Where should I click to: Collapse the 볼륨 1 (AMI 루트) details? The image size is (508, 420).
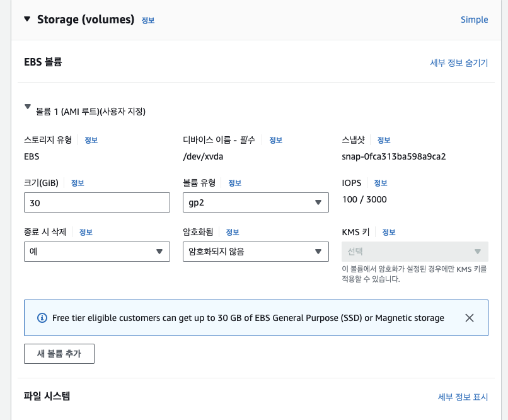coord(27,108)
